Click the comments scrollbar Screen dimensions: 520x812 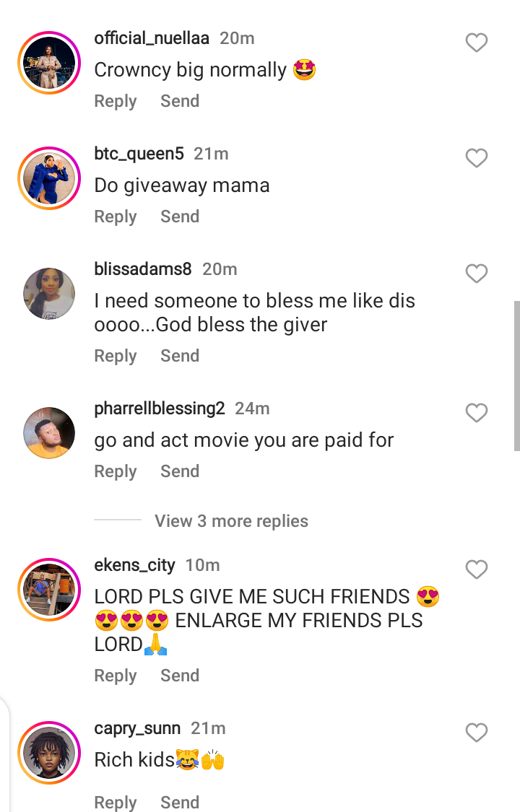[516, 375]
